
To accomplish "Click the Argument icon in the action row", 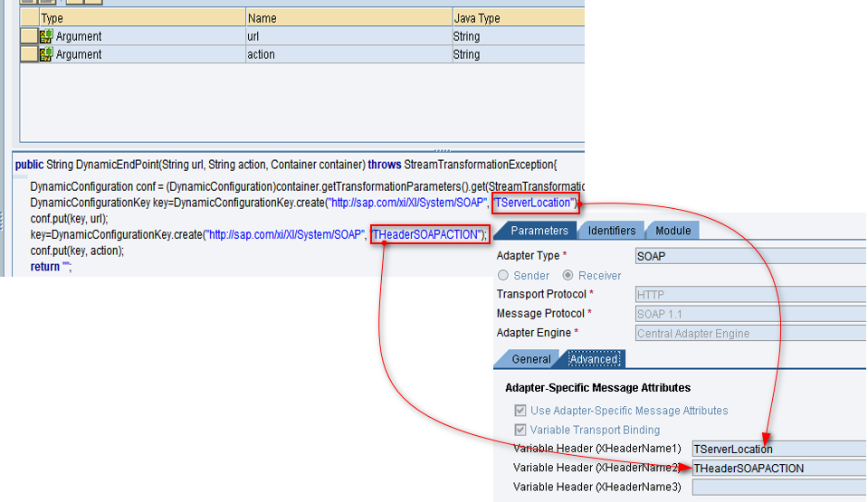I will point(46,55).
